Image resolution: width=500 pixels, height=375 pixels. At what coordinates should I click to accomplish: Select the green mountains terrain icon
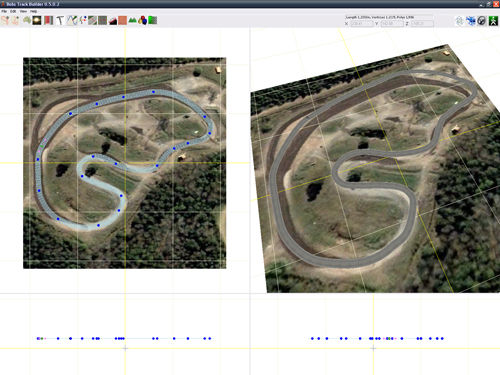coord(133,20)
